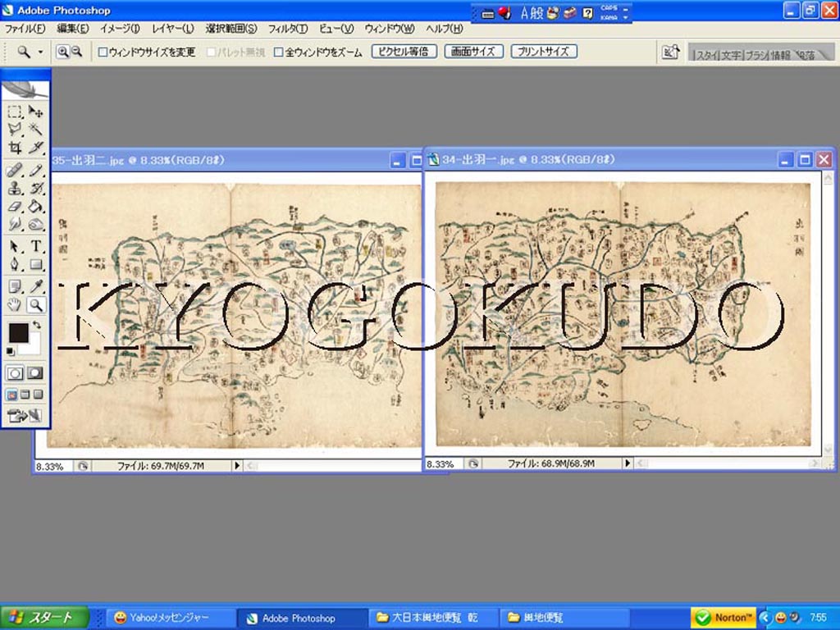Select the History Brush tool
The width and height of the screenshot is (840, 630).
click(x=35, y=188)
